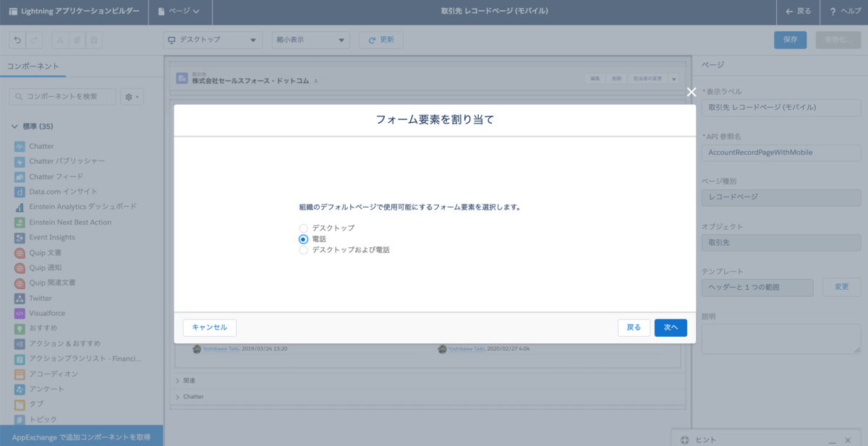
Task: Click the 削除 button on the record header
Action: click(x=616, y=79)
